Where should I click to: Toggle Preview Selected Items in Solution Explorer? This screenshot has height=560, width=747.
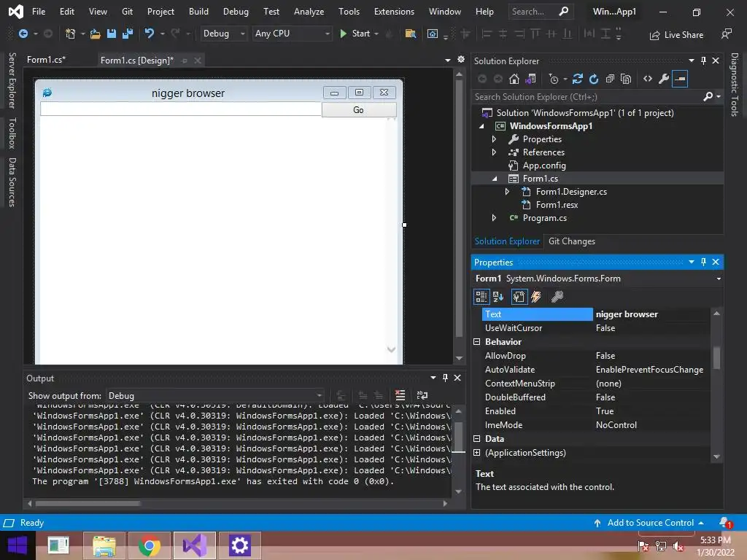tap(680, 79)
